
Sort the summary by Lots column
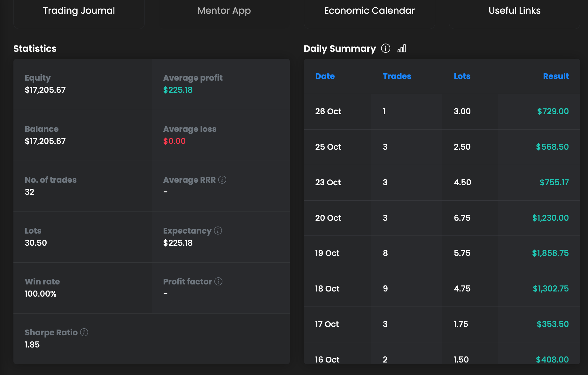(x=462, y=76)
